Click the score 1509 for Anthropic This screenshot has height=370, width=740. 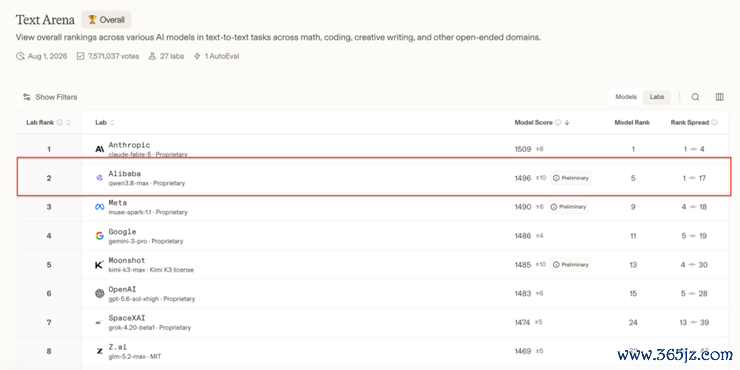(523, 149)
